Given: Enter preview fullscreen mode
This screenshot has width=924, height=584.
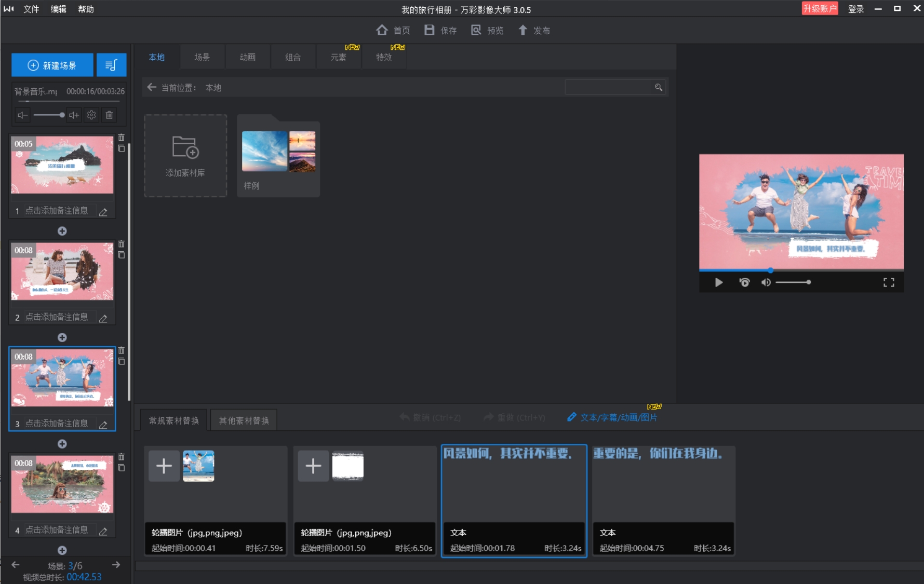Looking at the screenshot, I should [x=889, y=282].
